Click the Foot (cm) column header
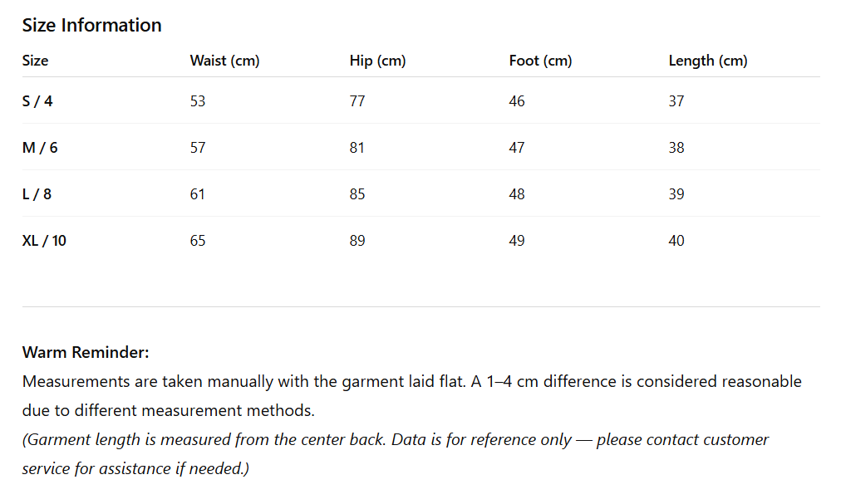 click(x=540, y=61)
